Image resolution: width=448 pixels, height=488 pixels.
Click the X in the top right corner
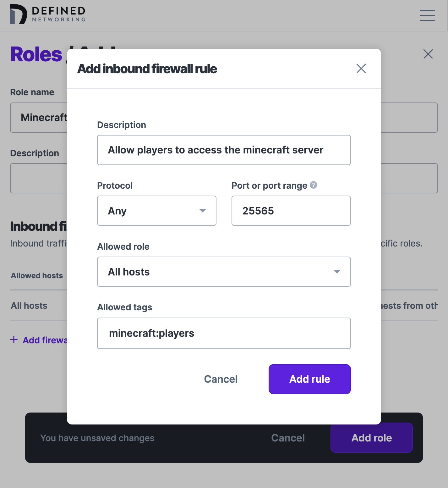[x=428, y=54]
